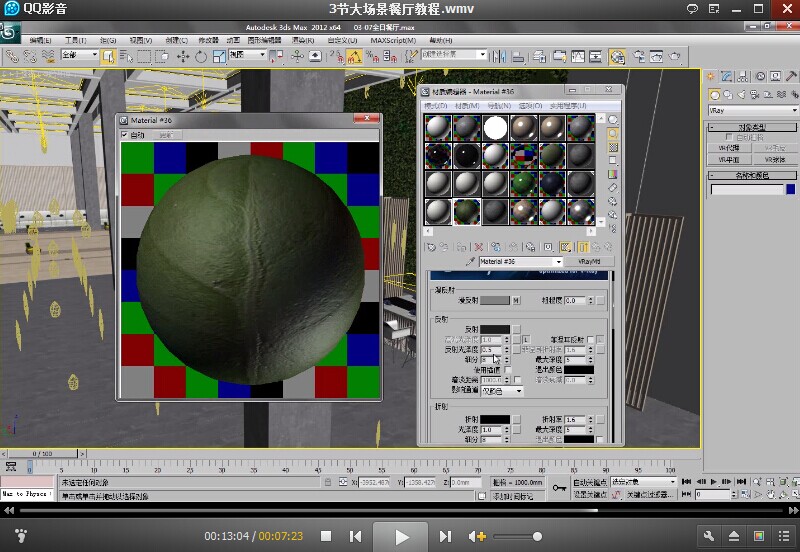Click the refraction 折射 black color swatch
This screenshot has height=552, width=800.
pyautogui.click(x=495, y=419)
